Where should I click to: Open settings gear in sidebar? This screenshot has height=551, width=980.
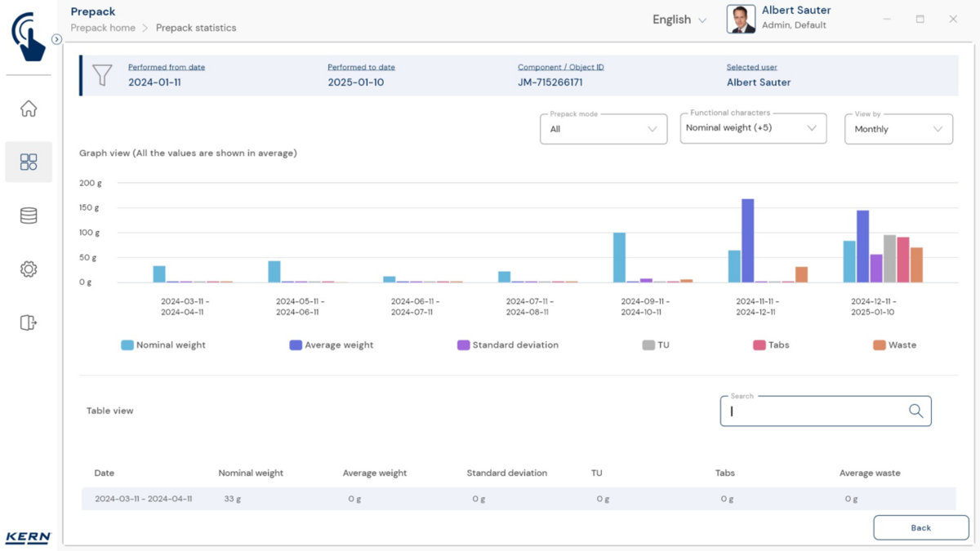[x=29, y=269]
